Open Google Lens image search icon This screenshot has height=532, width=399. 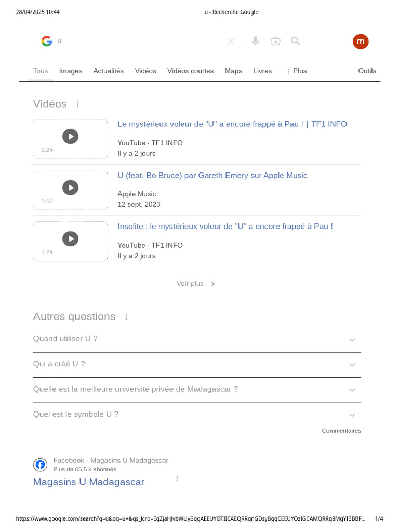(275, 41)
